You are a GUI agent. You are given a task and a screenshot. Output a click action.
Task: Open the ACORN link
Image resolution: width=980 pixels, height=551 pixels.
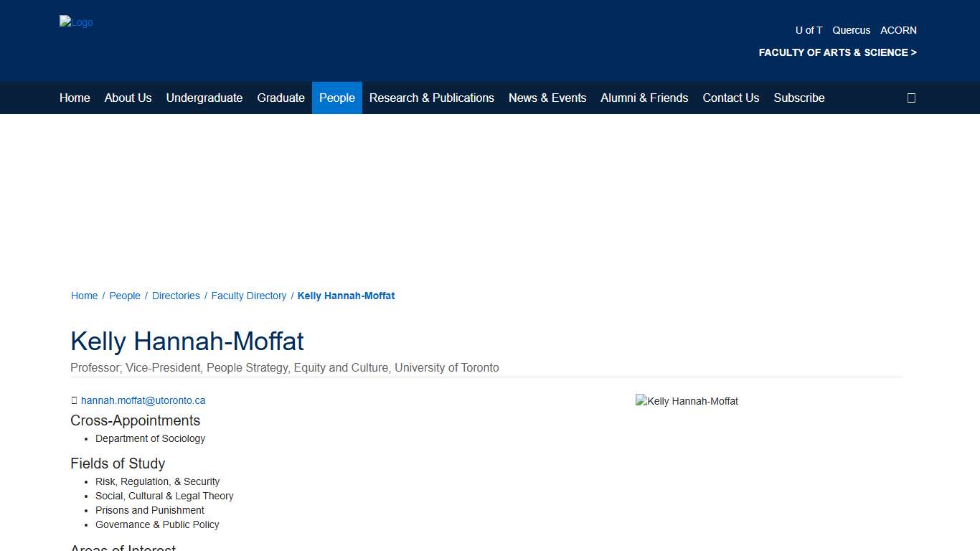click(x=898, y=30)
